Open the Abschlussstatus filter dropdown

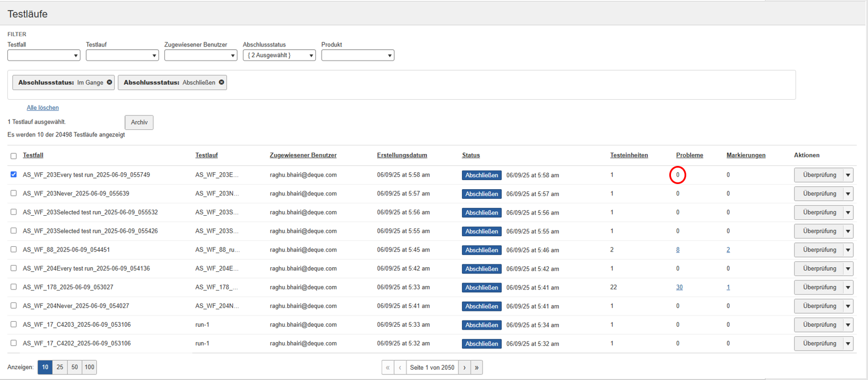click(x=279, y=55)
